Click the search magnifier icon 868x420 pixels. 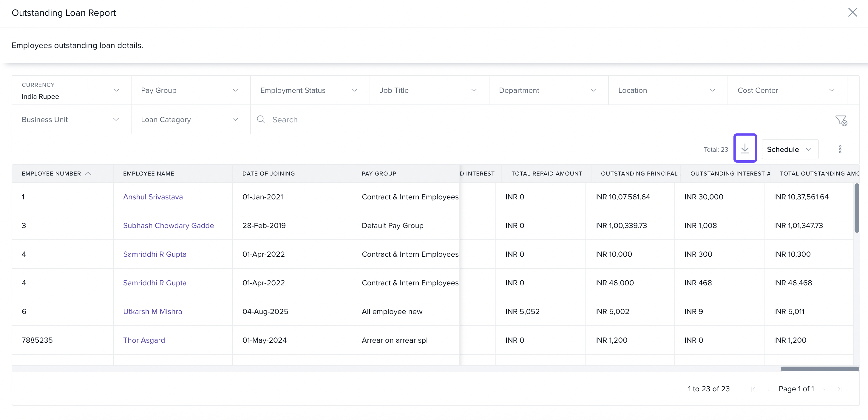coord(261,120)
